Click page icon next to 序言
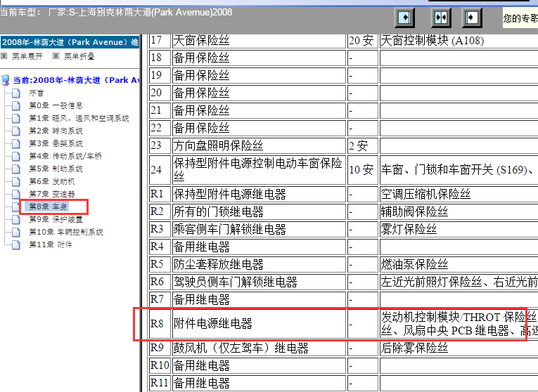Viewport: 538px width, 392px height. [15, 93]
